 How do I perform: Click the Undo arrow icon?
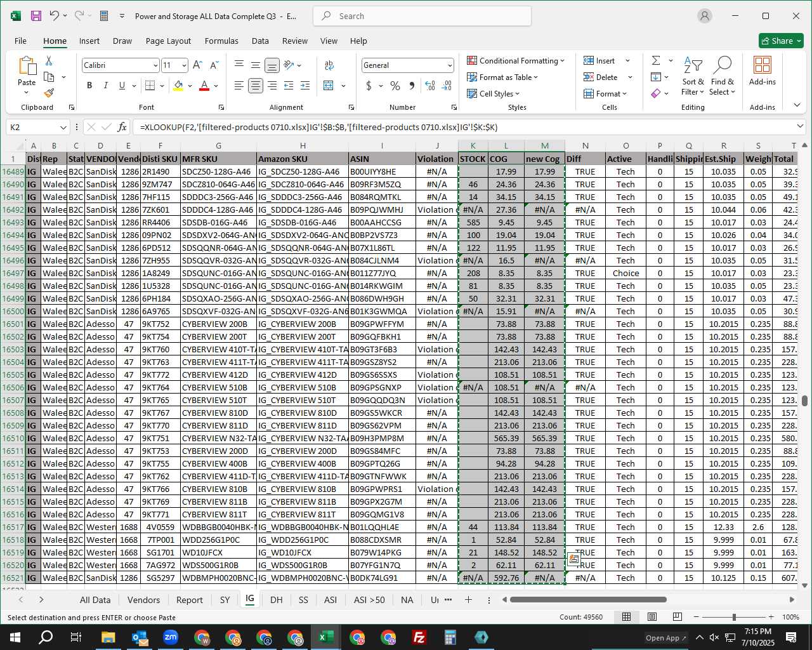pos(54,16)
